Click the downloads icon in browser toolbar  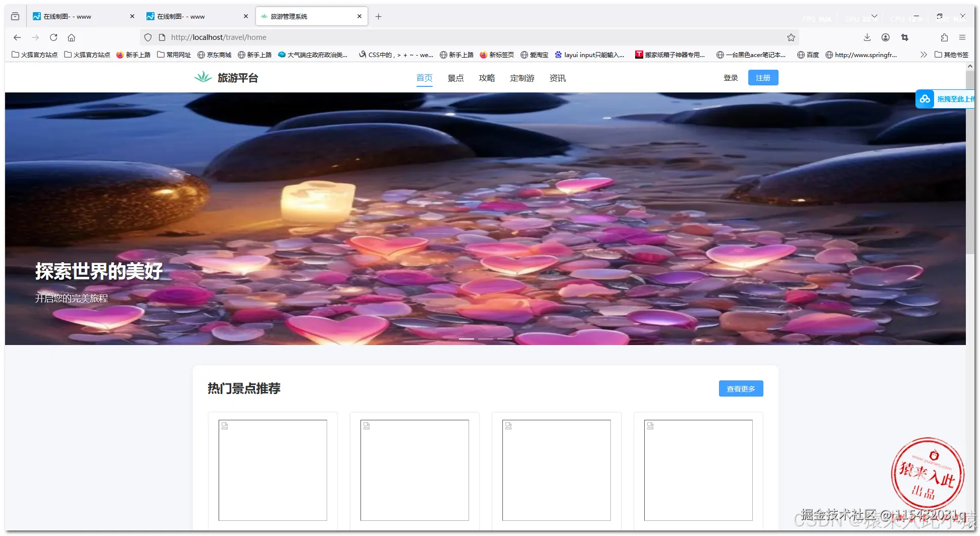(x=867, y=37)
